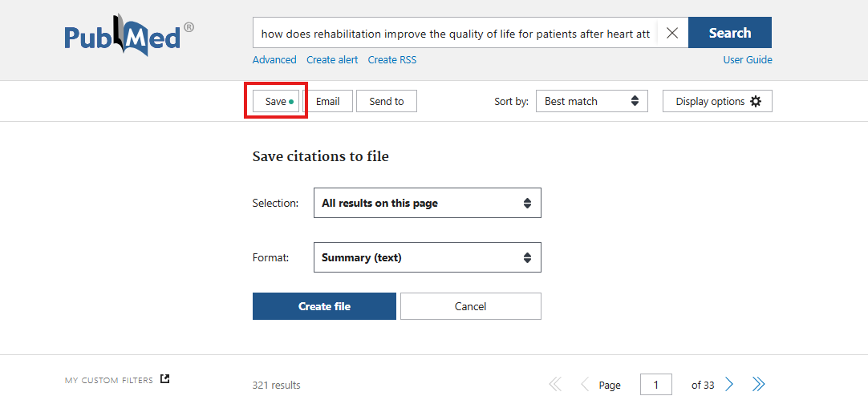Go to previous results page

point(585,385)
